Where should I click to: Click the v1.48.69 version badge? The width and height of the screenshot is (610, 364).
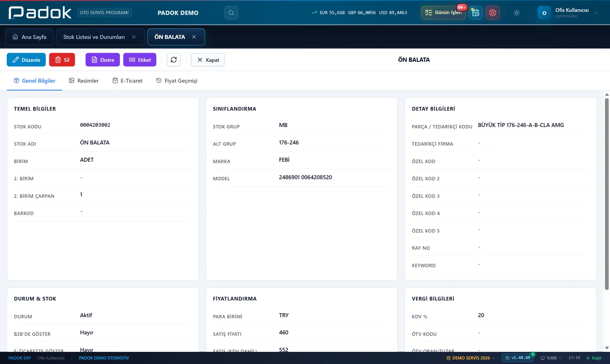click(x=518, y=358)
